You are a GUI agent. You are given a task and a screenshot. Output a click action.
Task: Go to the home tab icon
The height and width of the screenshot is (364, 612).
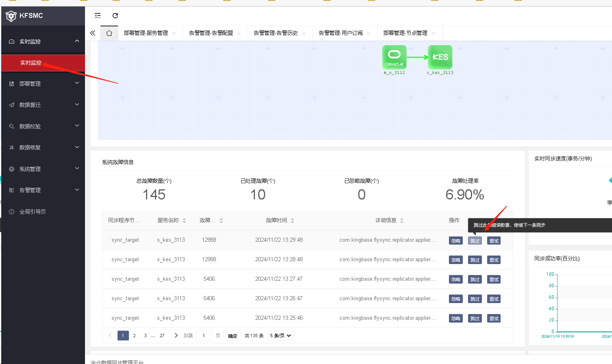pos(109,33)
